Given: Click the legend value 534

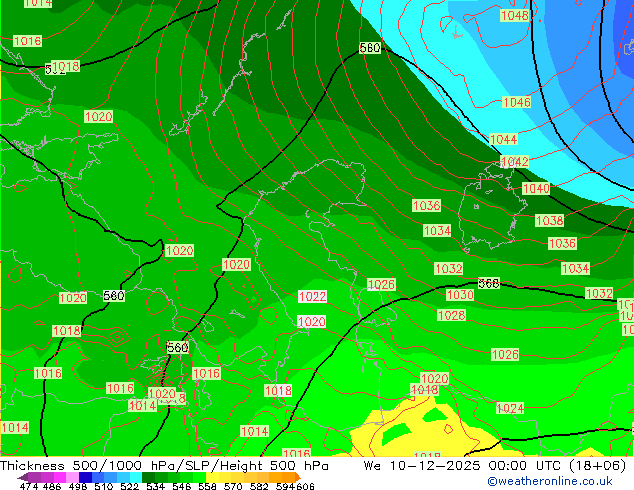Looking at the screenshot, I should pyautogui.click(x=156, y=486).
